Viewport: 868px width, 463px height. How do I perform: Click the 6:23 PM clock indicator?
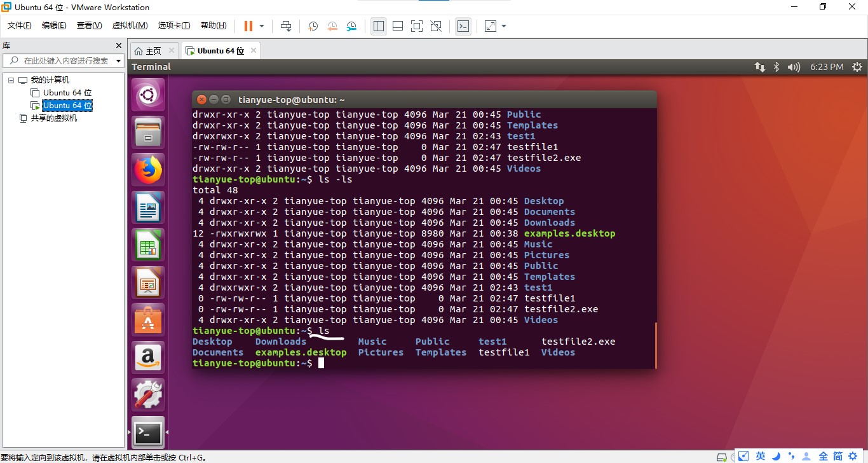[827, 67]
